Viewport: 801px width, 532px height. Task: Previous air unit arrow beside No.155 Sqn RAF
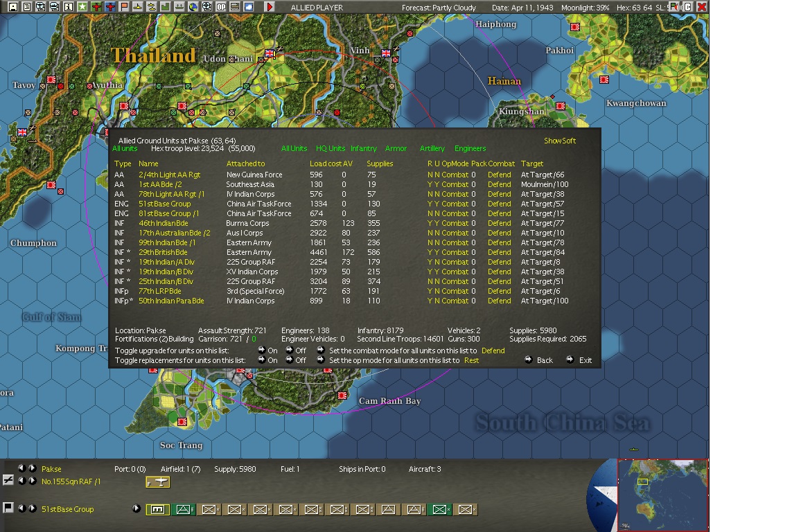pyautogui.click(x=21, y=481)
